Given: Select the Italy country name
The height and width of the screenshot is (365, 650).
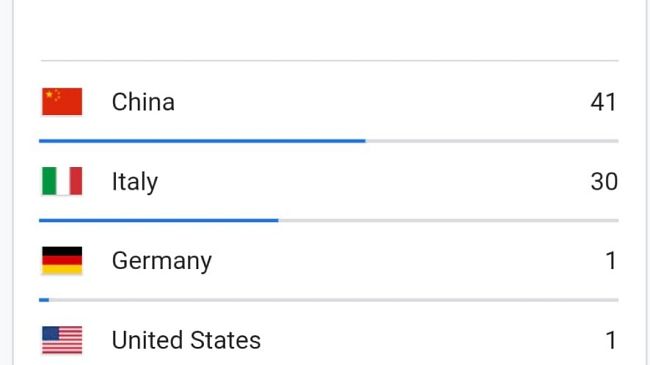Looking at the screenshot, I should click(x=135, y=182).
